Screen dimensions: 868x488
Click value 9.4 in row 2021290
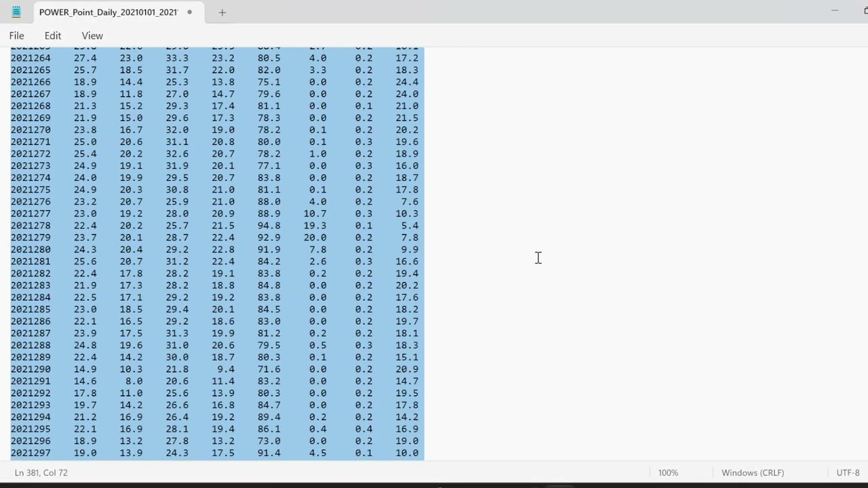pos(225,369)
